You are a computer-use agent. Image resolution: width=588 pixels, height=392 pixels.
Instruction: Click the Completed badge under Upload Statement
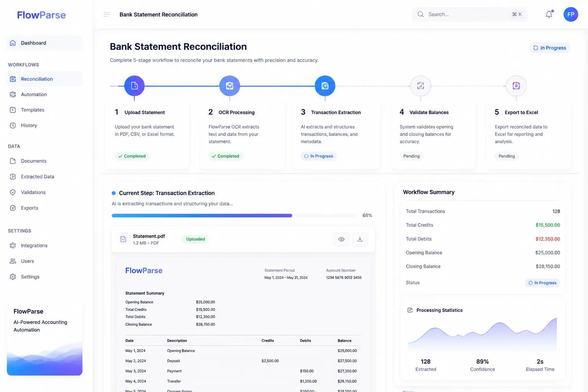(x=132, y=156)
